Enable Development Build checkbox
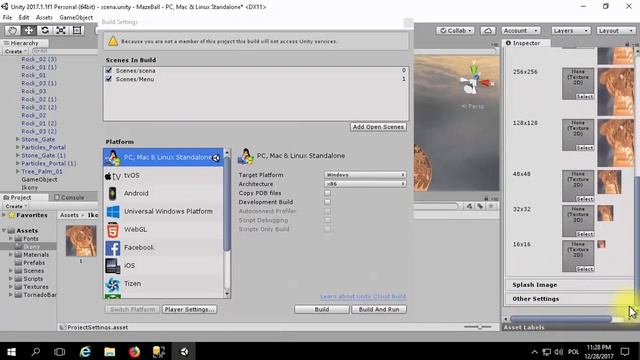Screen dimensions: 640x360 pyautogui.click(x=327, y=202)
